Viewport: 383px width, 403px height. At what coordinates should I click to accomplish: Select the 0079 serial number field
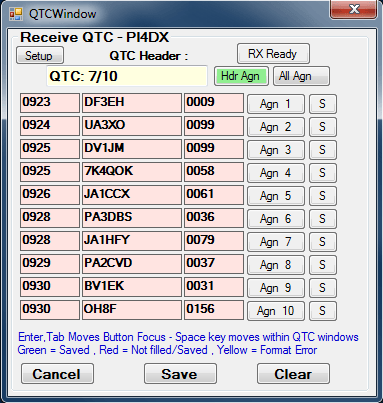click(x=214, y=241)
